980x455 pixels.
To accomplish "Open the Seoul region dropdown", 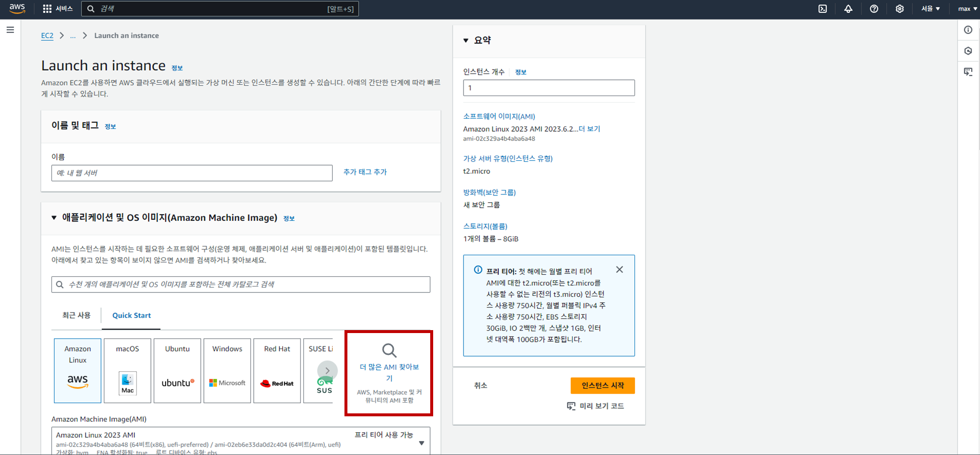I will pyautogui.click(x=931, y=9).
